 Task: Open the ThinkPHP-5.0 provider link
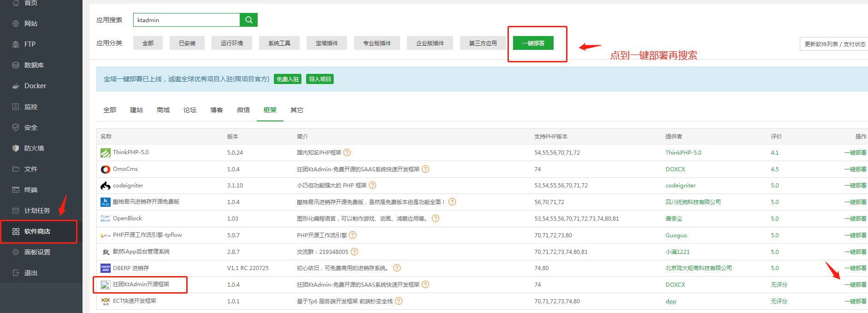(x=683, y=153)
